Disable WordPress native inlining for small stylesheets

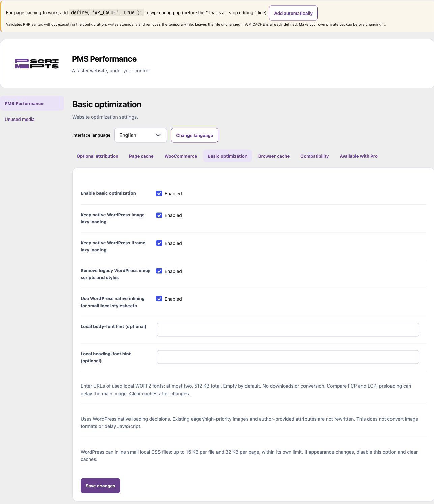click(159, 299)
